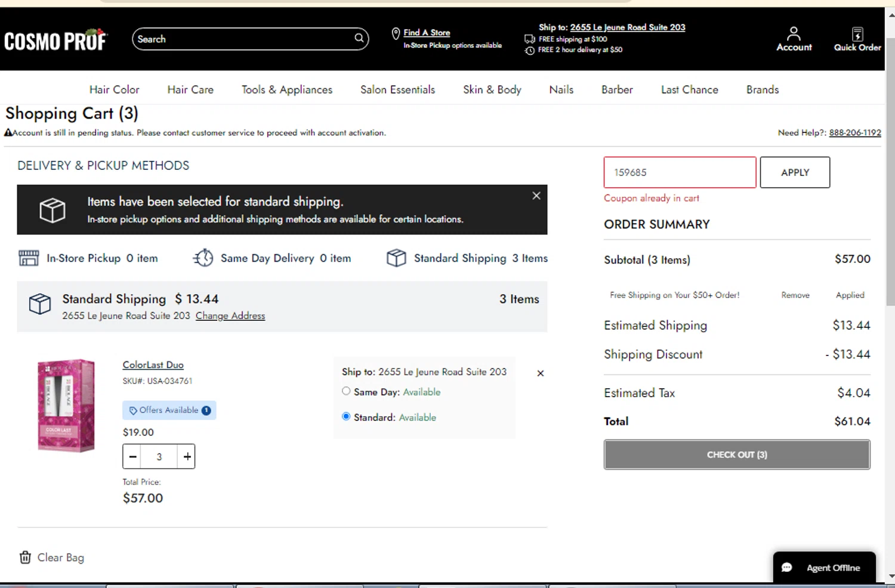Select the In-Store Pickup 0 item tab
This screenshot has width=895, height=588.
88,258
